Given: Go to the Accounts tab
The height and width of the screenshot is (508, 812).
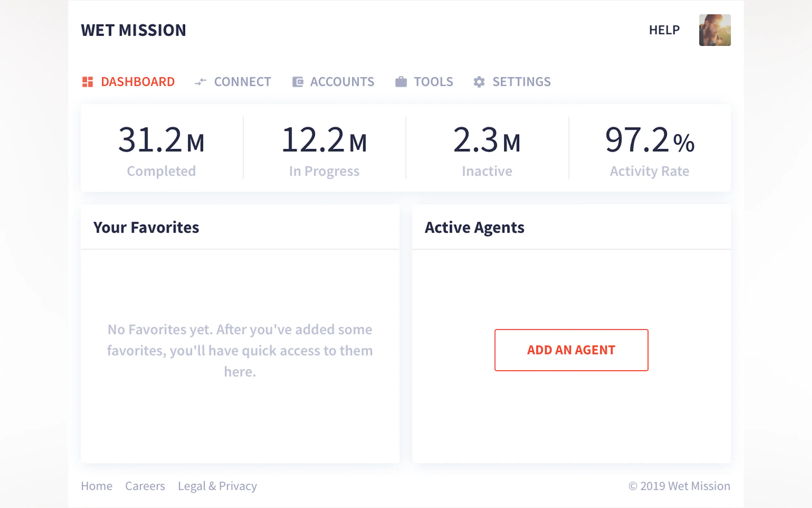Looking at the screenshot, I should coord(342,82).
